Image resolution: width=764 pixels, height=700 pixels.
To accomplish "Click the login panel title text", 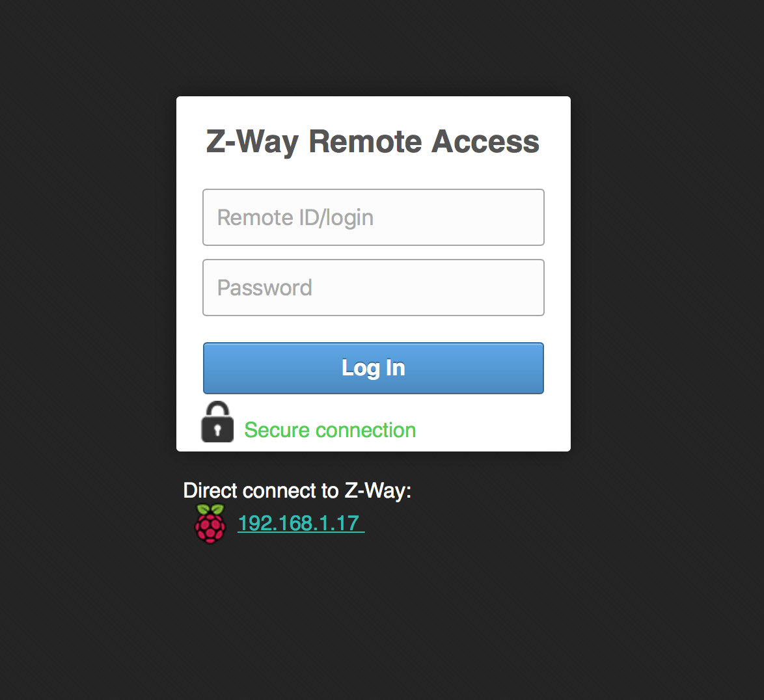I will (x=373, y=141).
